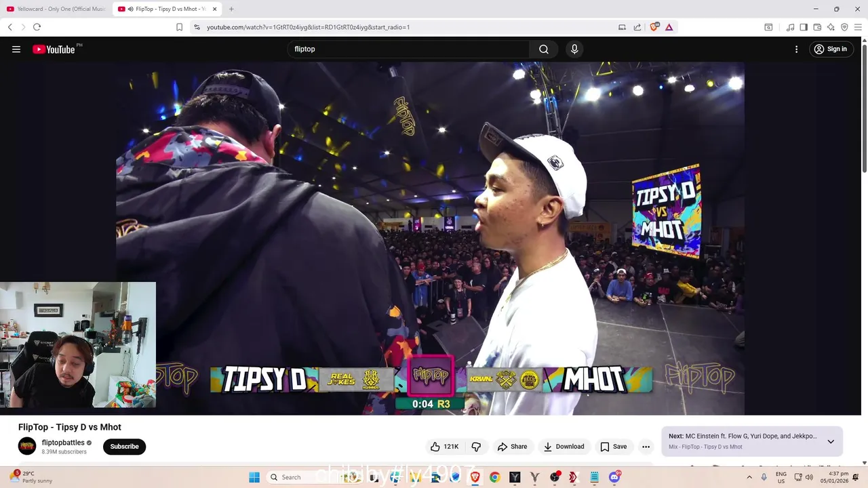Open Brave VPN shield icon
The image size is (868, 488).
coord(844,27)
